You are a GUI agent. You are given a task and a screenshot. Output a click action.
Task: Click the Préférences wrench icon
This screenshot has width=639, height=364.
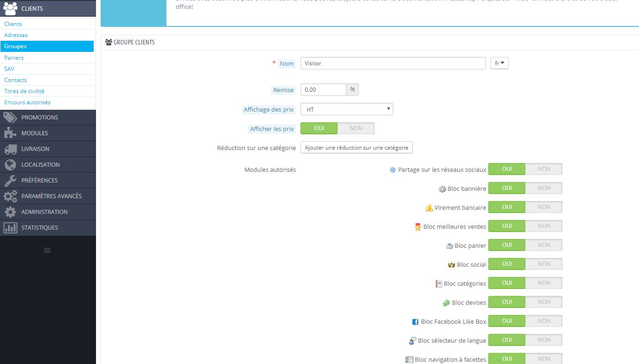tap(10, 180)
